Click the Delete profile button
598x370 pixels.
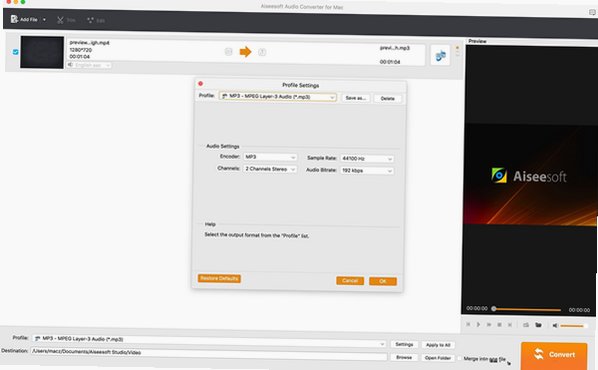click(x=387, y=98)
